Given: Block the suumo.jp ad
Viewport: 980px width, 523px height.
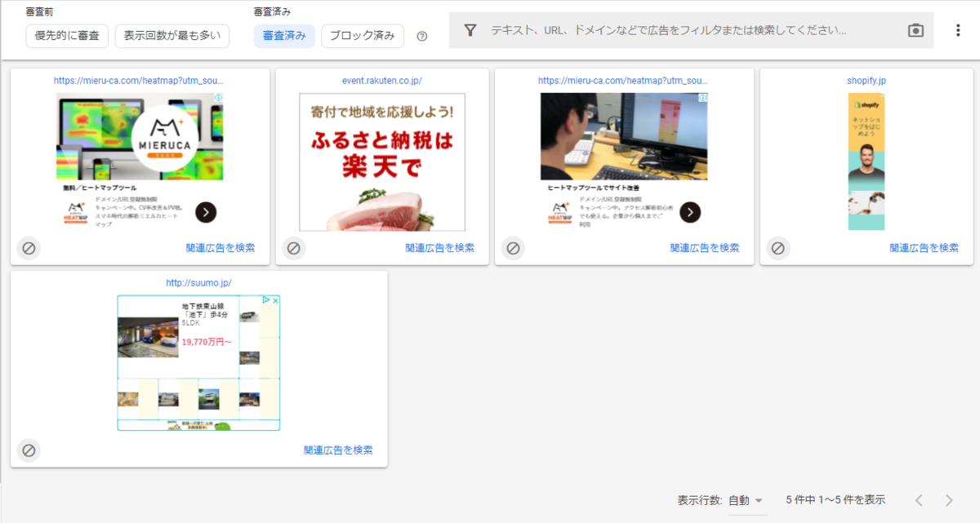Looking at the screenshot, I should [x=29, y=450].
